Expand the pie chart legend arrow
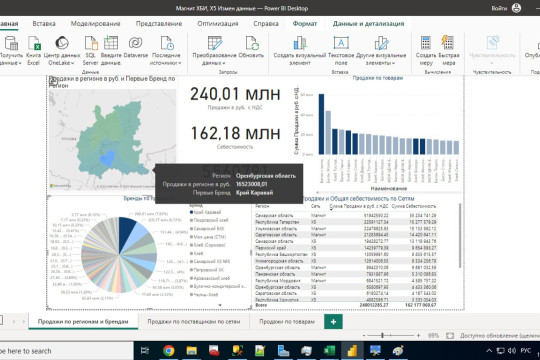 tap(220, 305)
